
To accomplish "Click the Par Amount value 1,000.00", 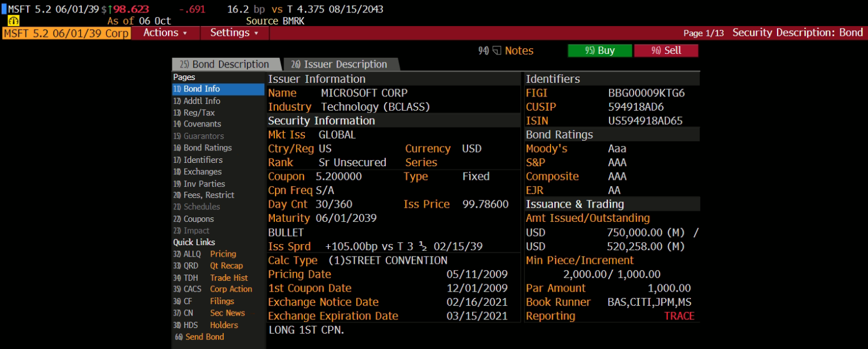I will [669, 288].
